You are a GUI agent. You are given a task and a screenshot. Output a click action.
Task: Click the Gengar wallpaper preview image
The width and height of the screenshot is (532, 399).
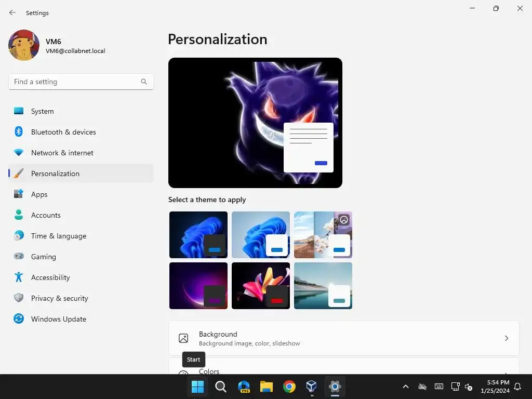coord(255,123)
